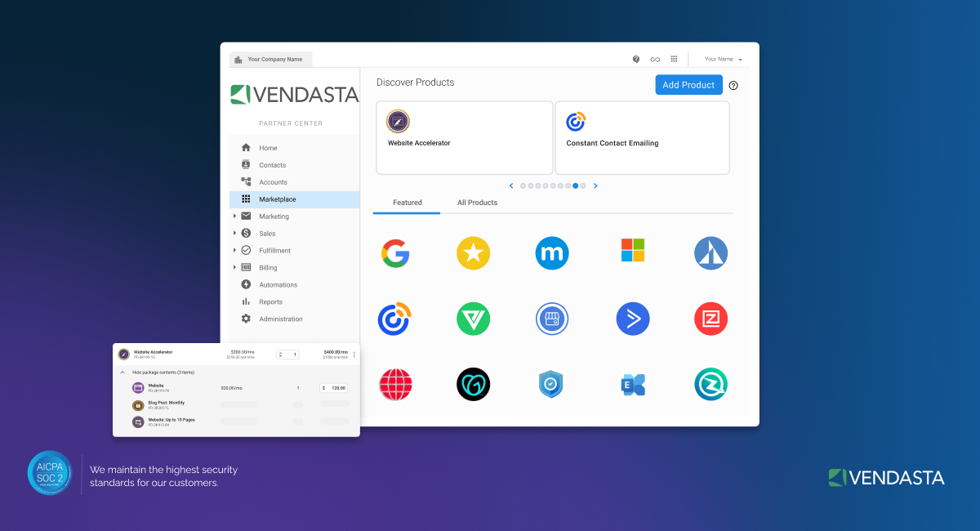This screenshot has height=531, width=980.
Task: Select the red Z square product icon
Action: click(710, 319)
